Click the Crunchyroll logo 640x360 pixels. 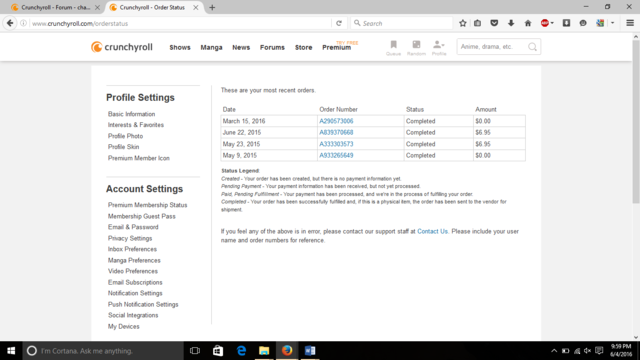point(122,47)
